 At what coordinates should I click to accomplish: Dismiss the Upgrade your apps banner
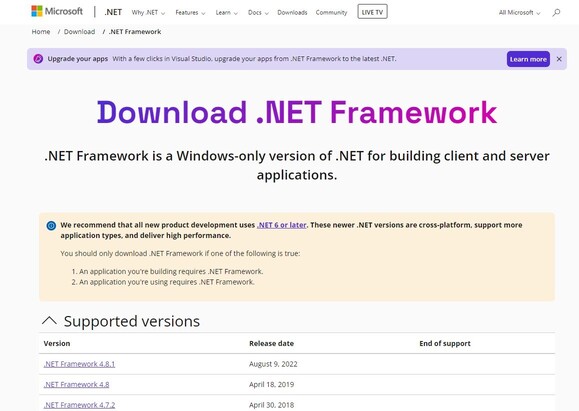click(x=559, y=59)
